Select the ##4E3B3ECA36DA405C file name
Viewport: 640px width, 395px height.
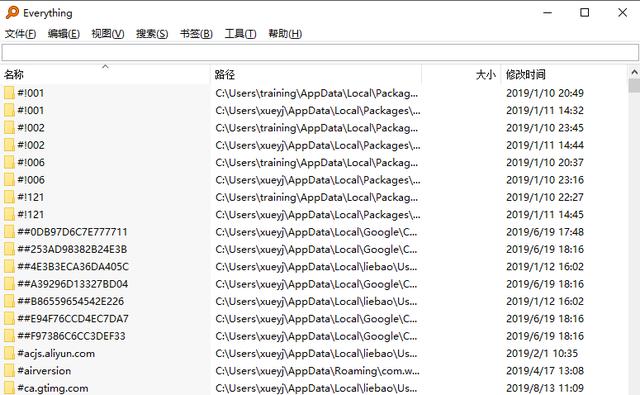coord(73,266)
